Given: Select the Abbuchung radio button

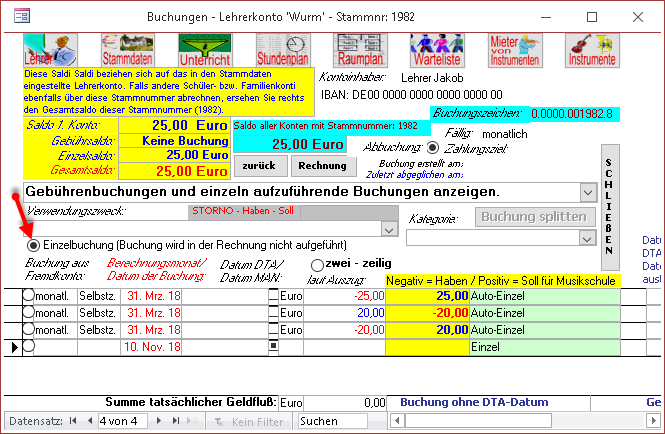Looking at the screenshot, I should click(x=433, y=148).
